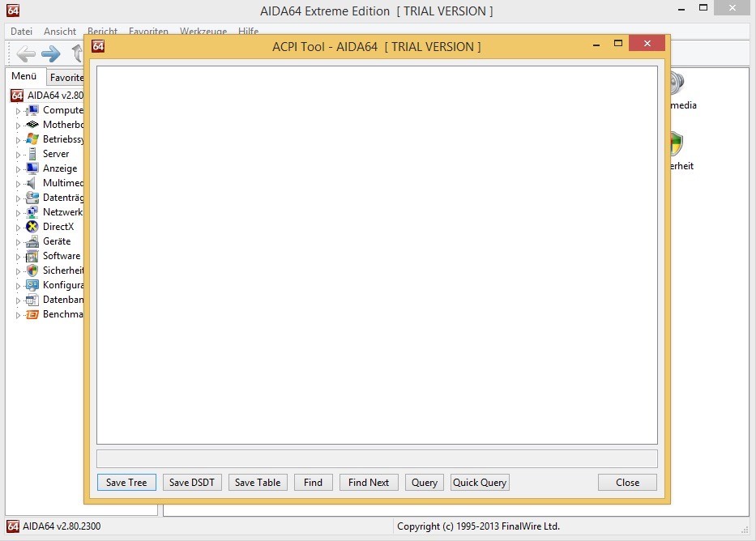Expand the Netzwerk tree node

[x=18, y=212]
